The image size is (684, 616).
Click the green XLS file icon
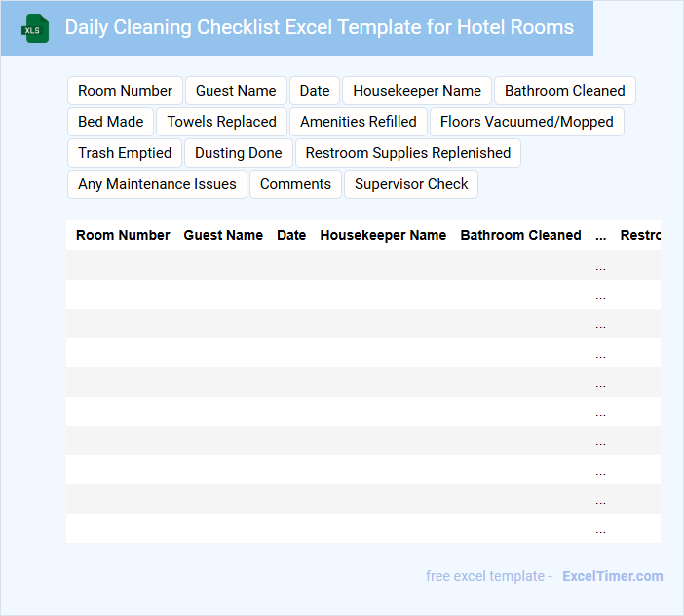35,28
